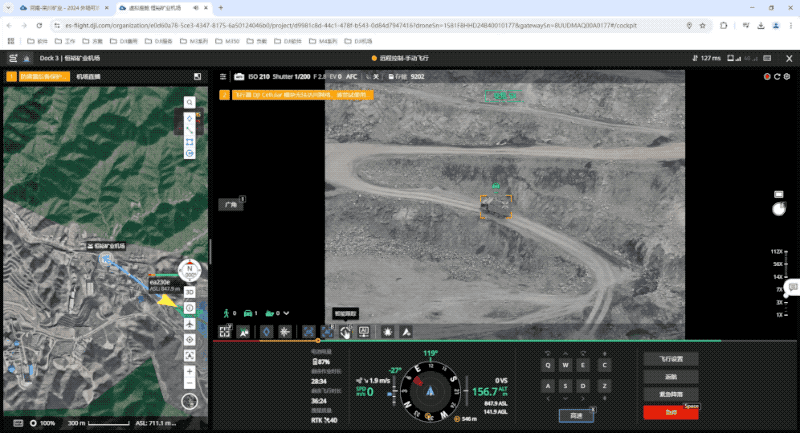Click the camera switch refresh icon
This screenshot has width=800, height=433.
777,77
